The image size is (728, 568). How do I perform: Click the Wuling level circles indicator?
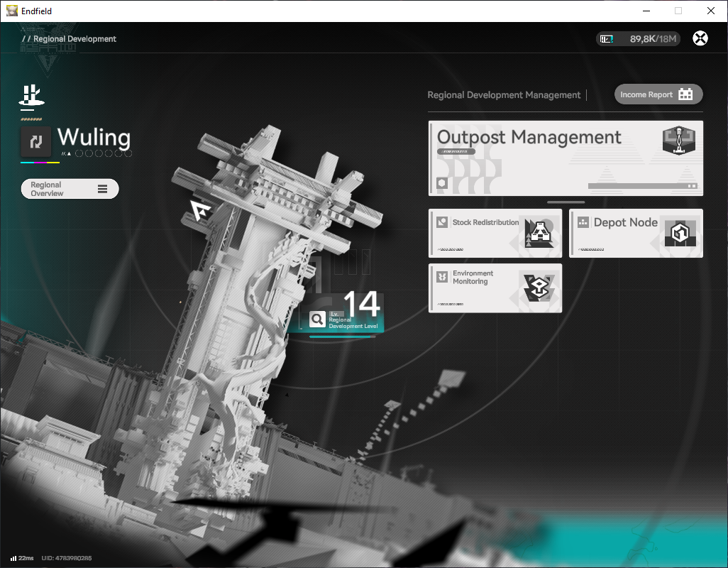tap(104, 153)
